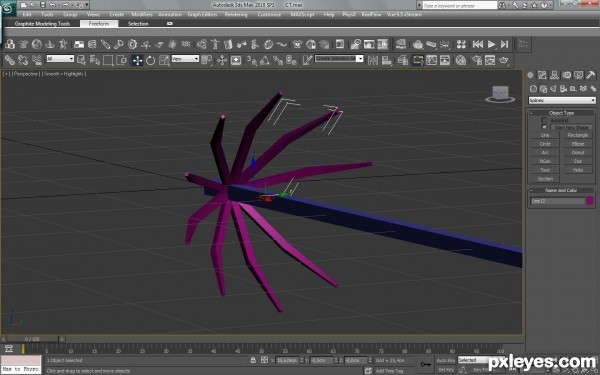The image size is (600, 375).
Task: Enable the AutoGrid checkbox
Action: coord(544,121)
